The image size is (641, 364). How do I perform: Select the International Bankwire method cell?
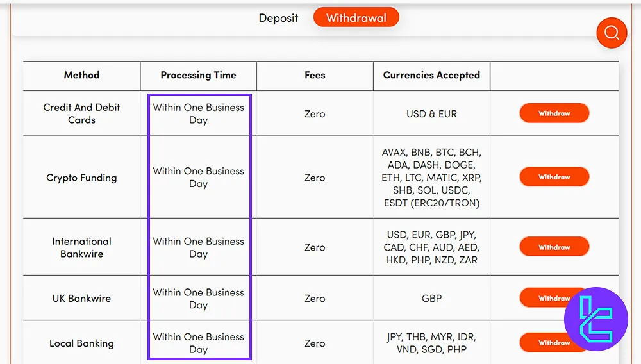(x=82, y=247)
